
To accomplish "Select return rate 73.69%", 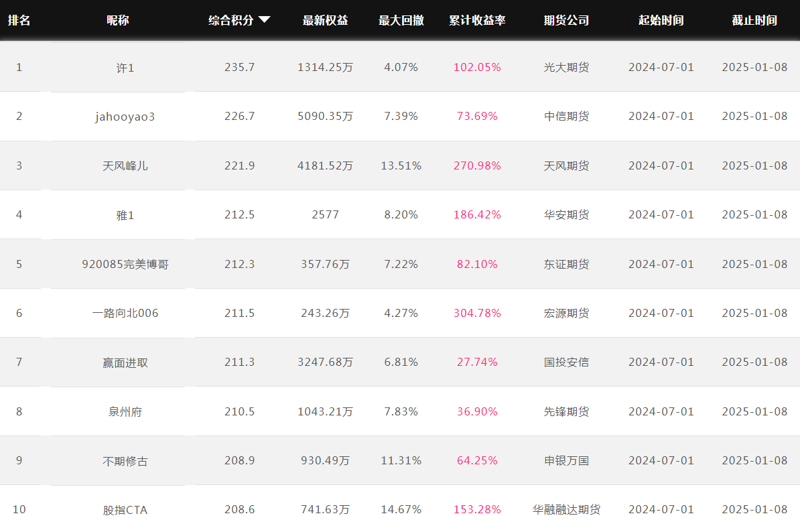I will [478, 117].
